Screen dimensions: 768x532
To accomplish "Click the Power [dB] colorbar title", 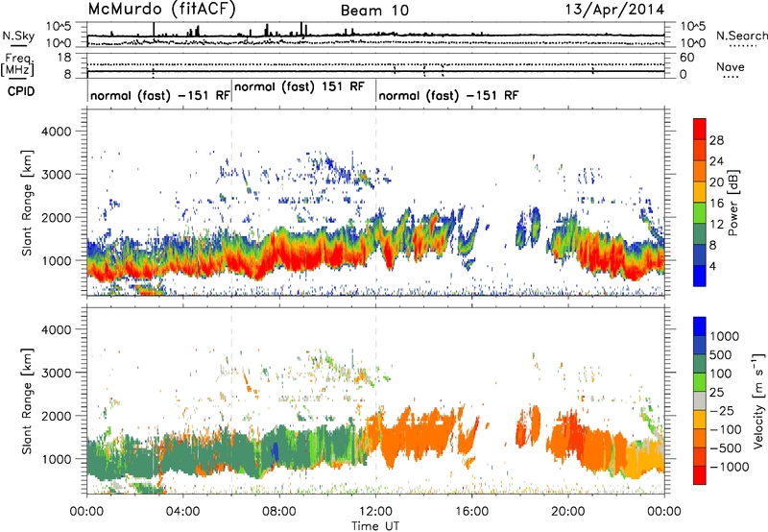I will pyautogui.click(x=732, y=203).
